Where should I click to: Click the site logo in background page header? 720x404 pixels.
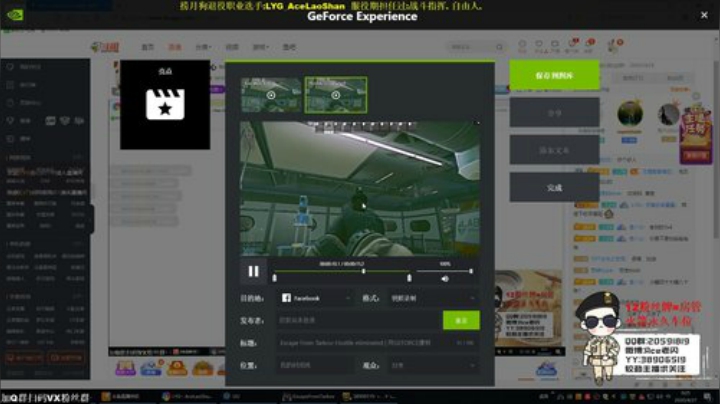pos(106,47)
